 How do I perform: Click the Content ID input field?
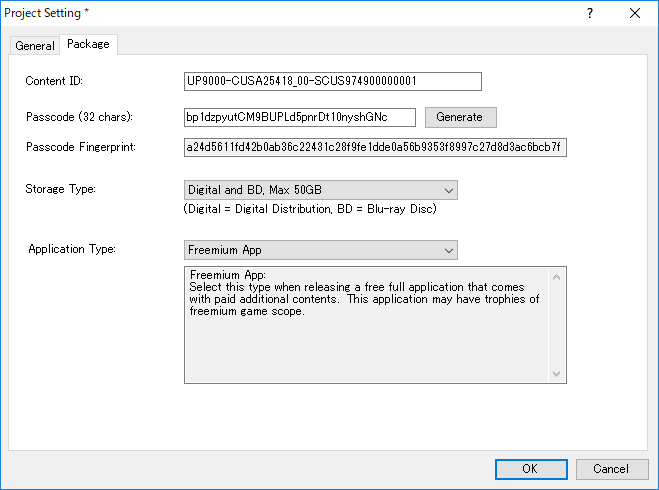pyautogui.click(x=332, y=81)
